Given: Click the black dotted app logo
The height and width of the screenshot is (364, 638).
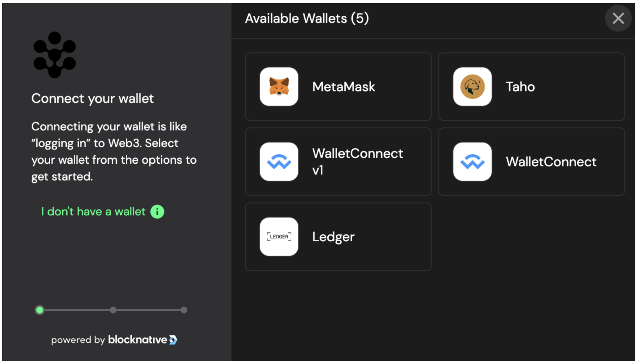Looking at the screenshot, I should [55, 55].
